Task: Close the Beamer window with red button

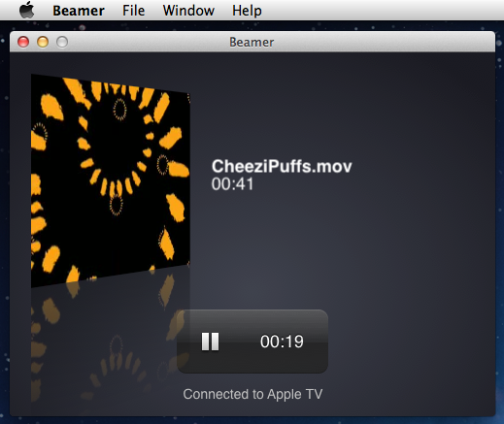Action: pos(23,42)
